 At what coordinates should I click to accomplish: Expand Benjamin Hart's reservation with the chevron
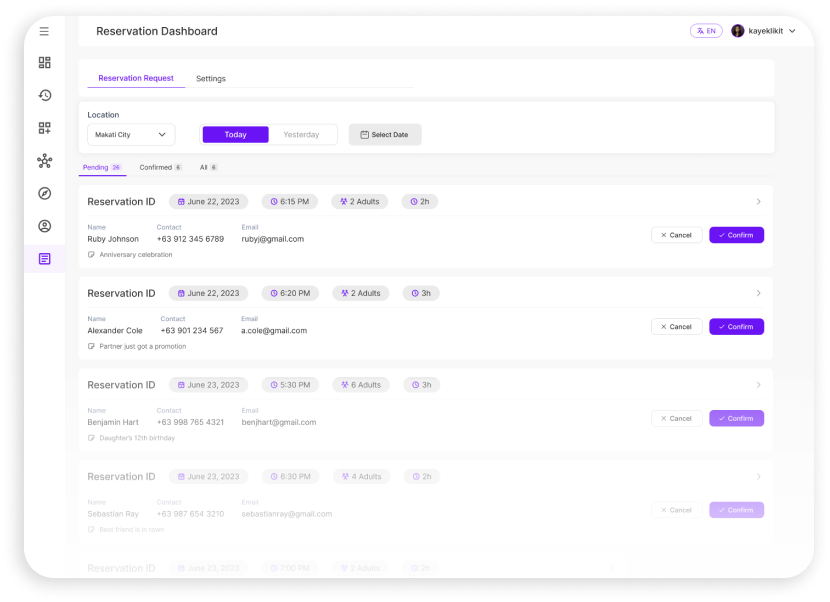[x=759, y=385]
